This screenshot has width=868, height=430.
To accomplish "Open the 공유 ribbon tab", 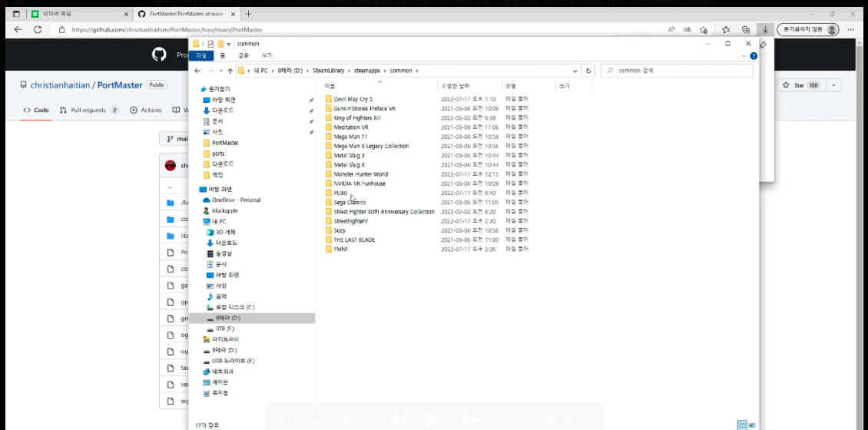I will pos(244,55).
